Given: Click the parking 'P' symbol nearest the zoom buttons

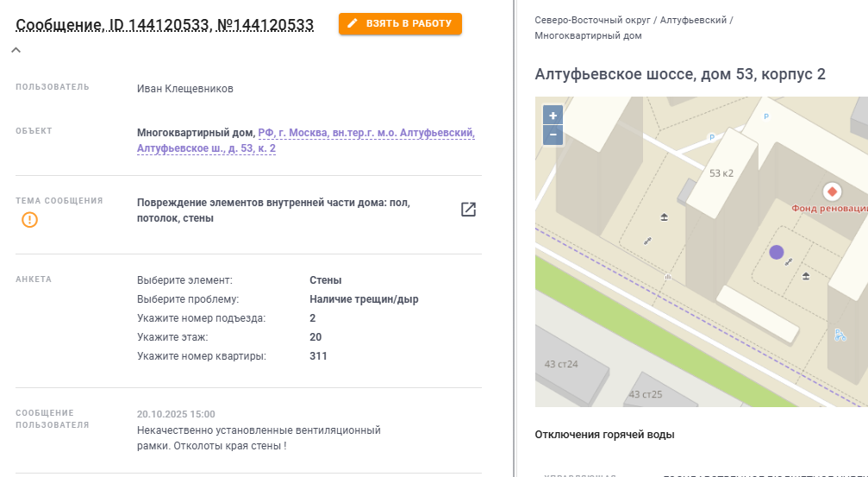Looking at the screenshot, I should 712,137.
